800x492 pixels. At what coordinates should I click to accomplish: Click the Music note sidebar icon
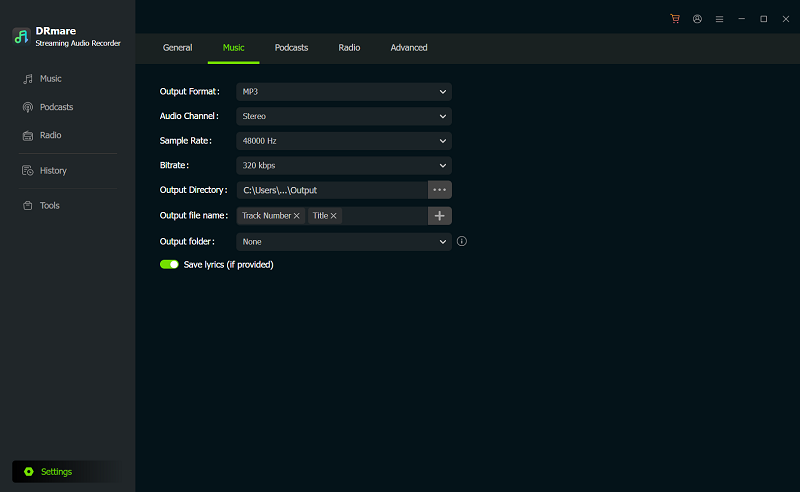(x=28, y=79)
